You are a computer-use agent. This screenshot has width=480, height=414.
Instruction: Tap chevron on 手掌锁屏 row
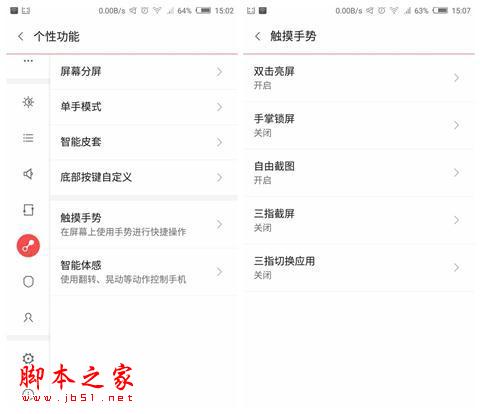tap(456, 125)
